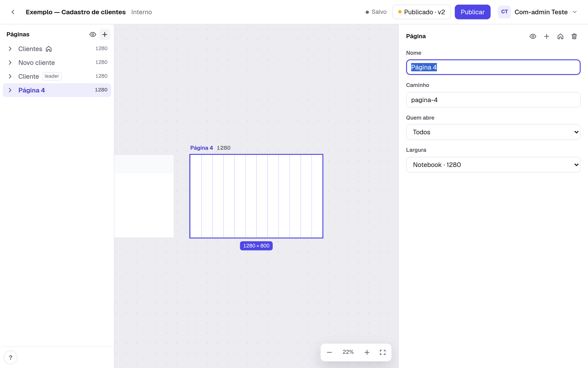Image resolution: width=588 pixels, height=368 pixels.
Task: Set page as home with the house icon
Action: [560, 36]
